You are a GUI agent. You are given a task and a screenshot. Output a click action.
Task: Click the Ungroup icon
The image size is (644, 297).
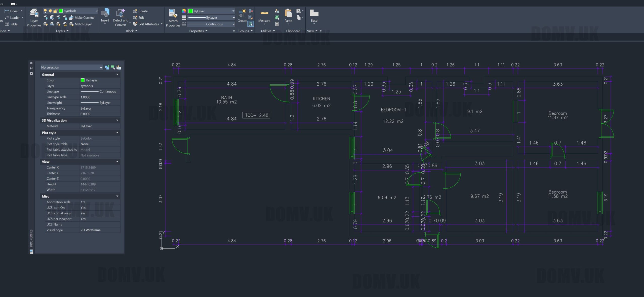(x=251, y=11)
